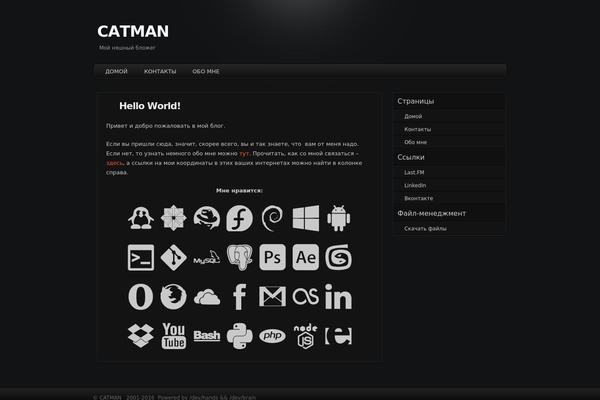This screenshot has width=600, height=400.
Task: Click the Git logo icon
Action: click(x=174, y=258)
